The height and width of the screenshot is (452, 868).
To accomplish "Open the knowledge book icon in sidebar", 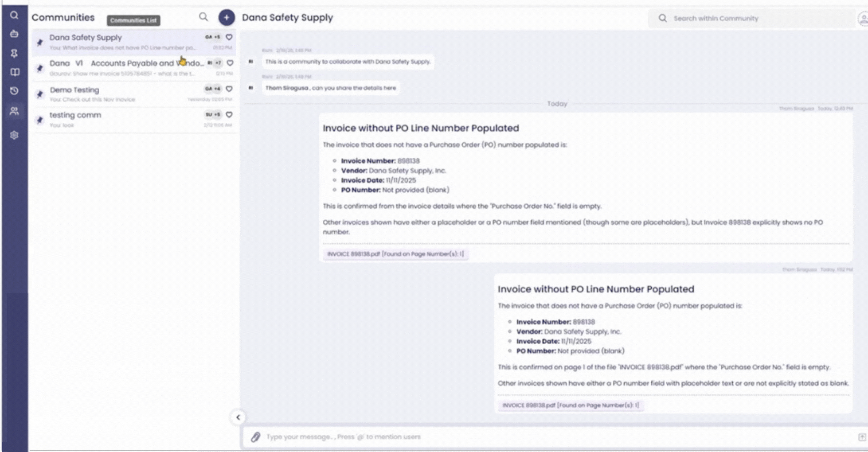I will click(15, 72).
